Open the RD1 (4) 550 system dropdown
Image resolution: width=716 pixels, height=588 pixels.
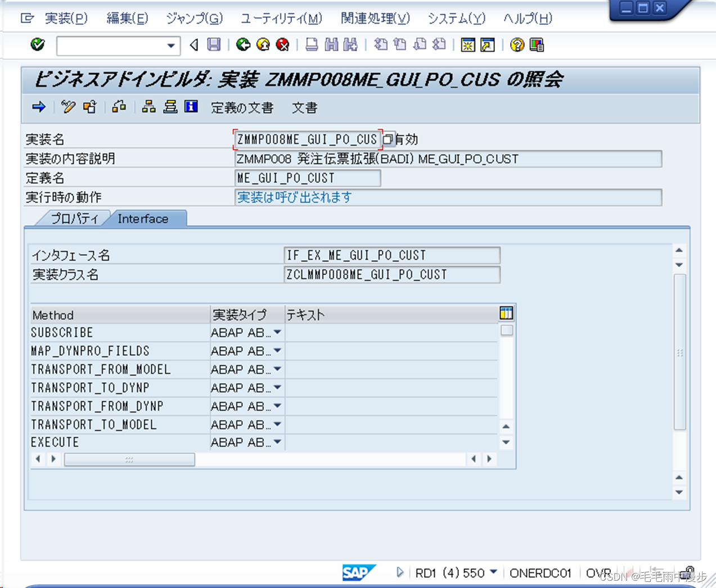pyautogui.click(x=493, y=572)
